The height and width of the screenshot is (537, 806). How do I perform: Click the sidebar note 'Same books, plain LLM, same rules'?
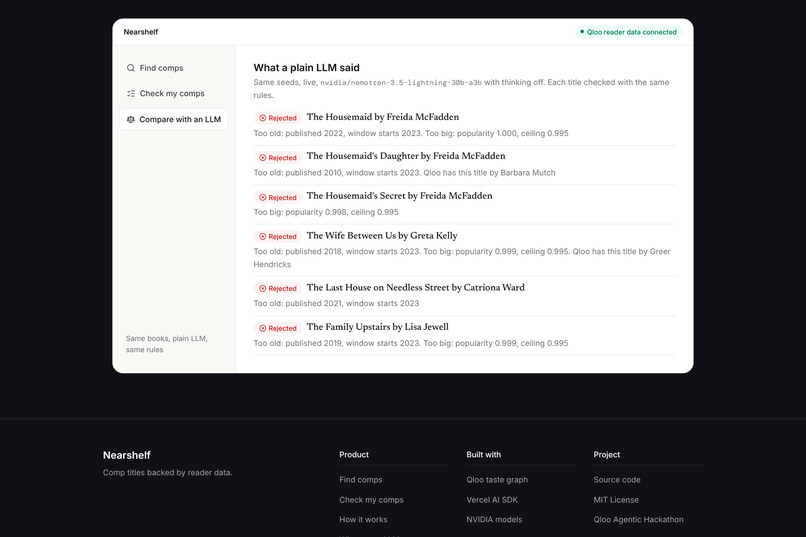click(167, 344)
